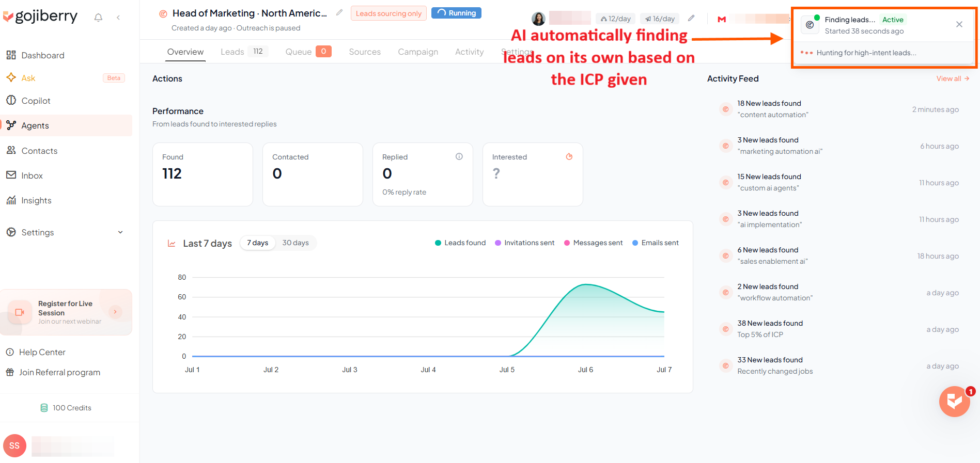Viewport: 980px width, 463px height.
Task: Click the Running status button
Action: [x=456, y=13]
